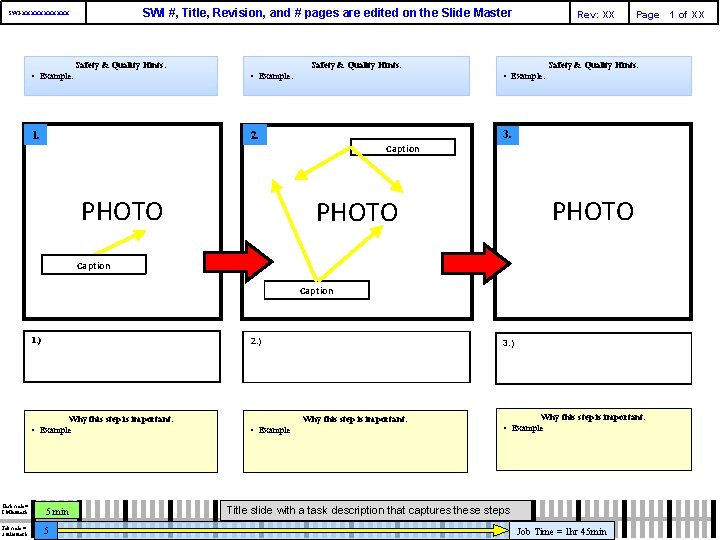The image size is (720, 540).
Task: Click the '2.)' step description box
Action: [356, 357]
